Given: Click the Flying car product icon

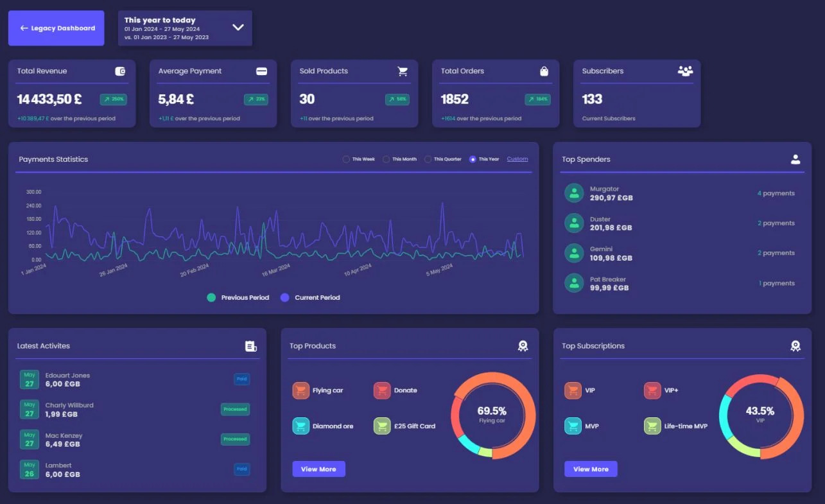Looking at the screenshot, I should click(x=300, y=390).
